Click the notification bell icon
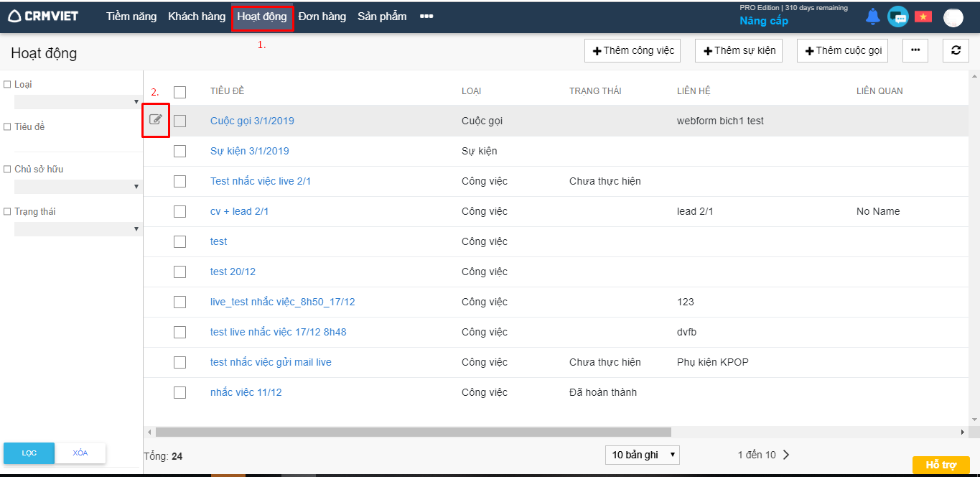 (x=872, y=17)
